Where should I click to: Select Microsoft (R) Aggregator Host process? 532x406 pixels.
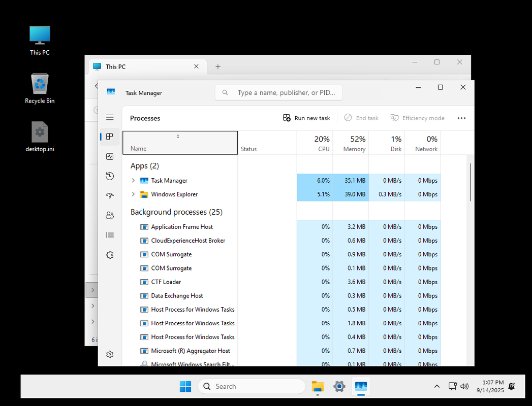point(281,351)
